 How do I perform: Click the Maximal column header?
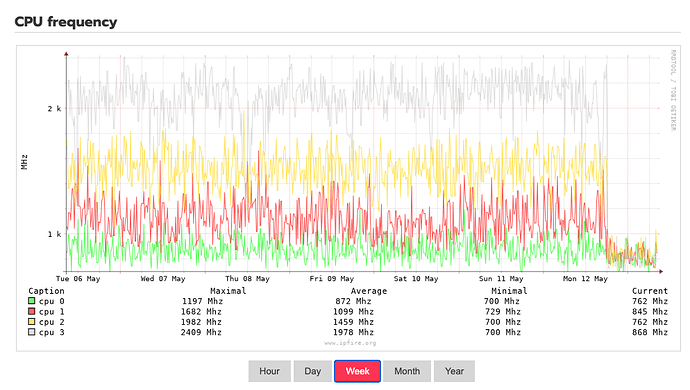click(x=228, y=291)
